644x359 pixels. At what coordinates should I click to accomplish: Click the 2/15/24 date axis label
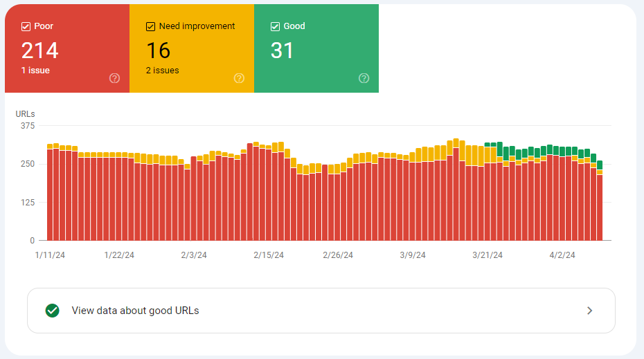coord(269,255)
